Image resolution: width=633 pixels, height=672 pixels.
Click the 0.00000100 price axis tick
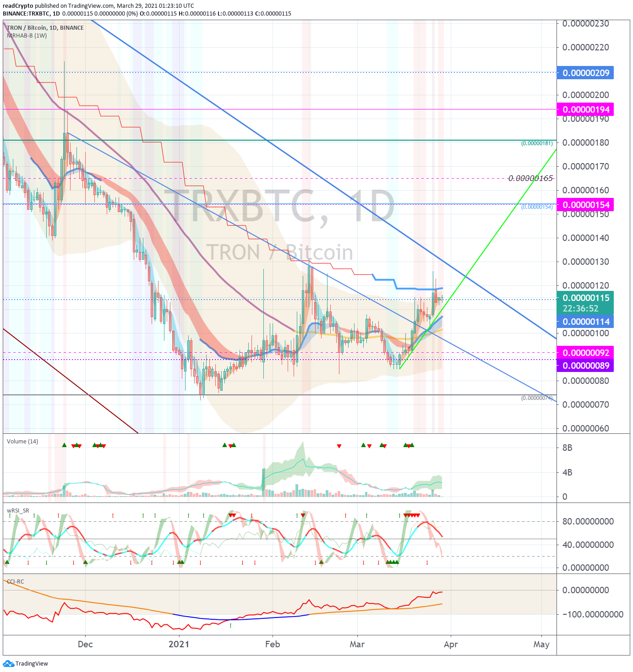(586, 333)
